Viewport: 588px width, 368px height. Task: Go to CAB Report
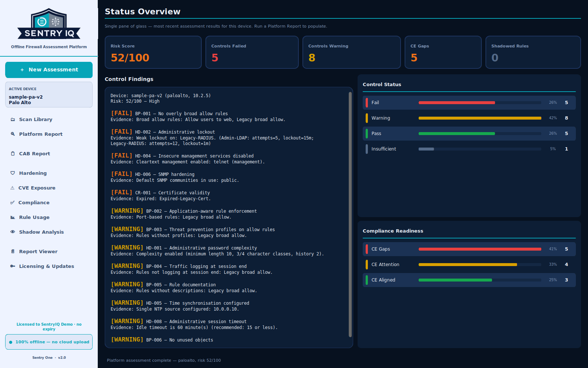pyautogui.click(x=49, y=154)
